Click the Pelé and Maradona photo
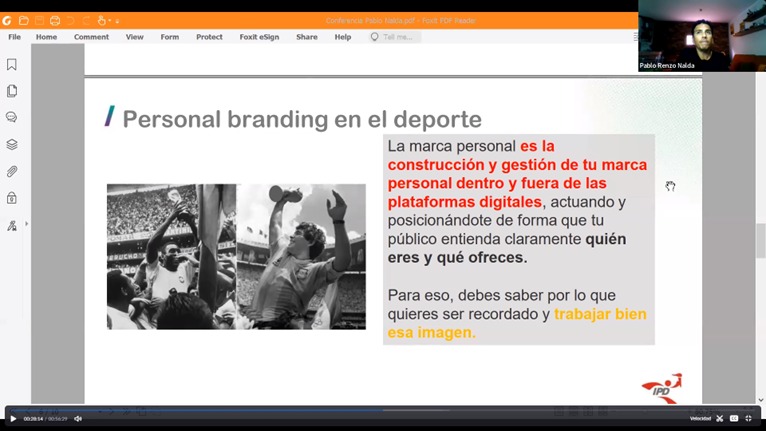The width and height of the screenshot is (766, 431). [236, 257]
